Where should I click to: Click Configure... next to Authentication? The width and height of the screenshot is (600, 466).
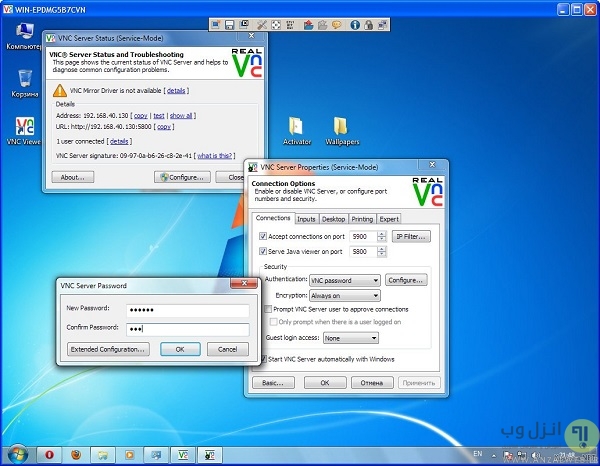[x=406, y=280]
